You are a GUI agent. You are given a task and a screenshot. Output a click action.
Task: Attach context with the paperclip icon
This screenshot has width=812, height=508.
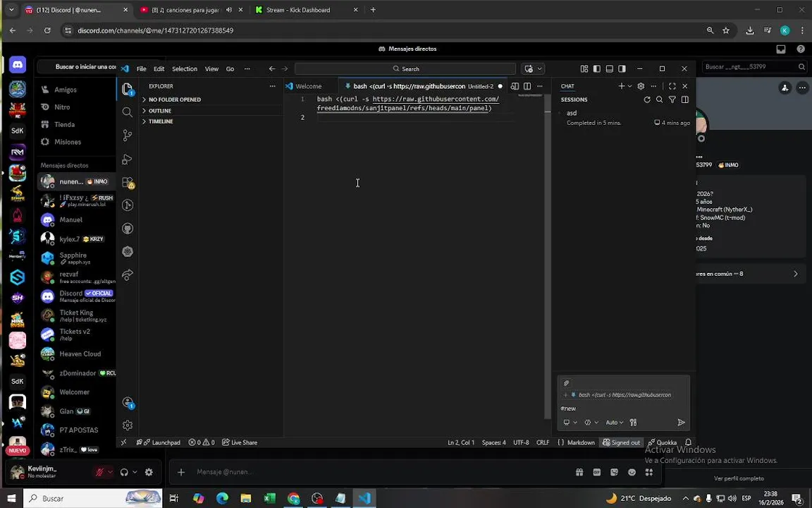click(566, 383)
